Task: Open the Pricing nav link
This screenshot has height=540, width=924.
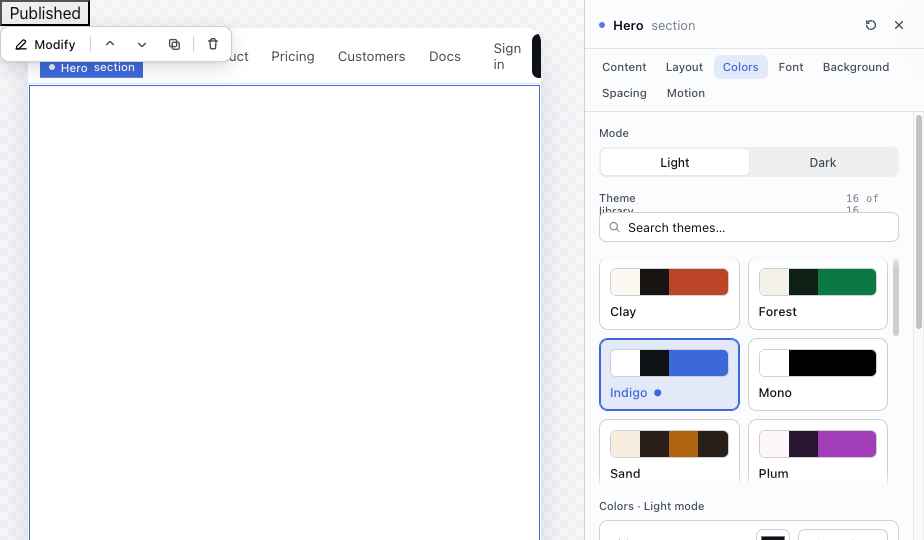Action: pyautogui.click(x=293, y=57)
